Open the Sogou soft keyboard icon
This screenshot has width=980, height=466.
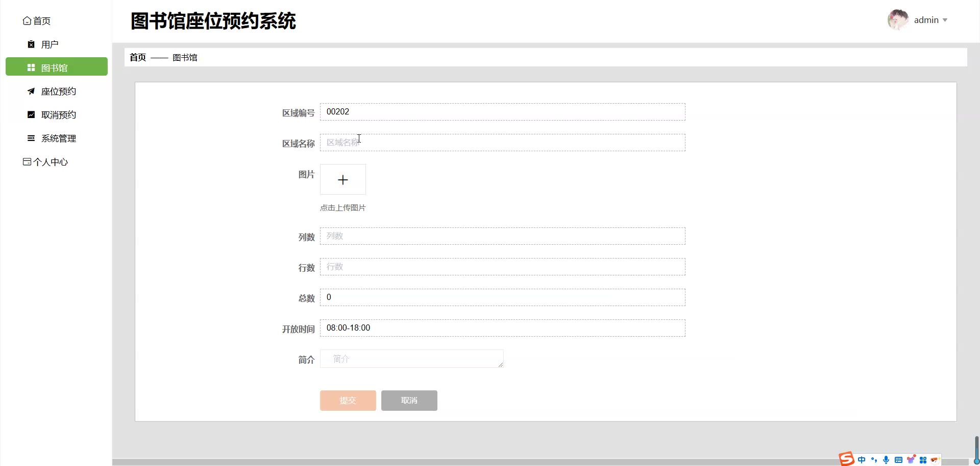tap(898, 460)
